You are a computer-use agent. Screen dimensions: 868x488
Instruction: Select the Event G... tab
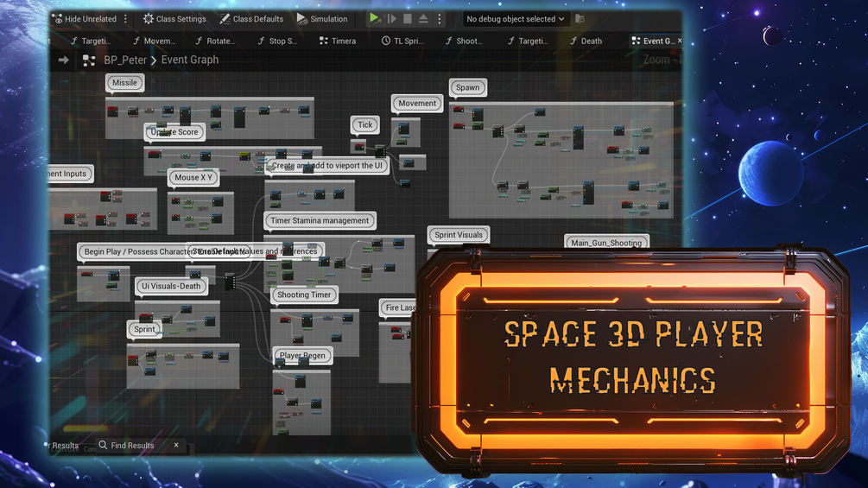click(653, 41)
